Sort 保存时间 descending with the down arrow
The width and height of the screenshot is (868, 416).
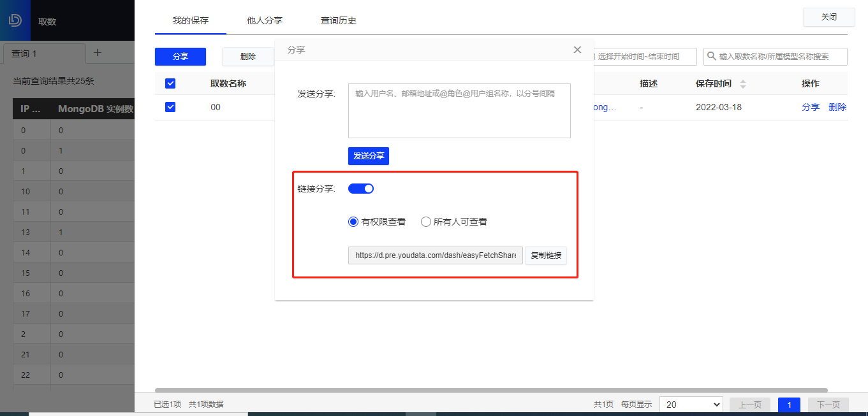(x=742, y=86)
